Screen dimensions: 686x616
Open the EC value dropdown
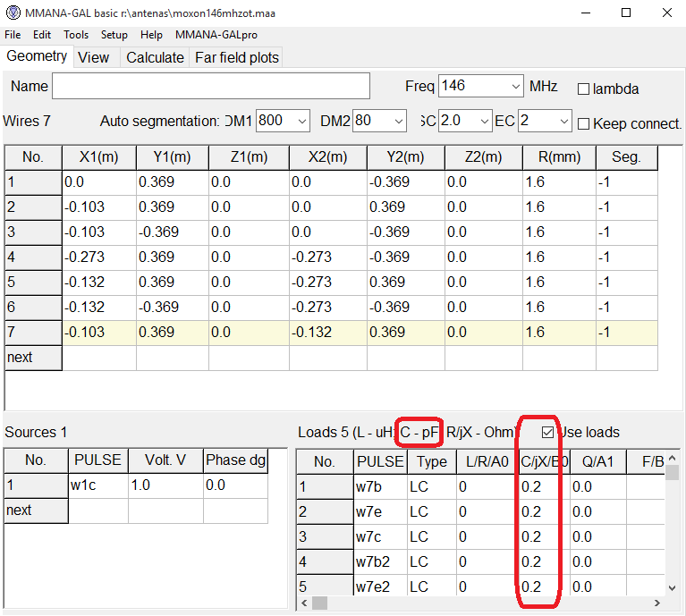pyautogui.click(x=563, y=121)
